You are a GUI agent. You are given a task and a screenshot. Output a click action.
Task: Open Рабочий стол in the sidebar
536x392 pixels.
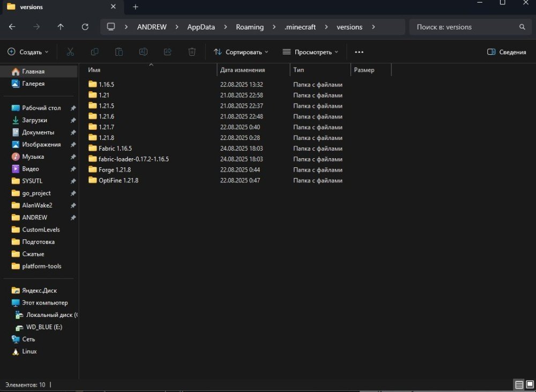40,108
